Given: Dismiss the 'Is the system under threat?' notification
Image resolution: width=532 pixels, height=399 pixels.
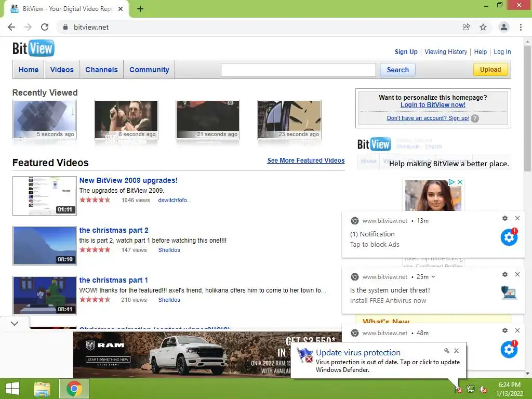Looking at the screenshot, I should pyautogui.click(x=517, y=274).
